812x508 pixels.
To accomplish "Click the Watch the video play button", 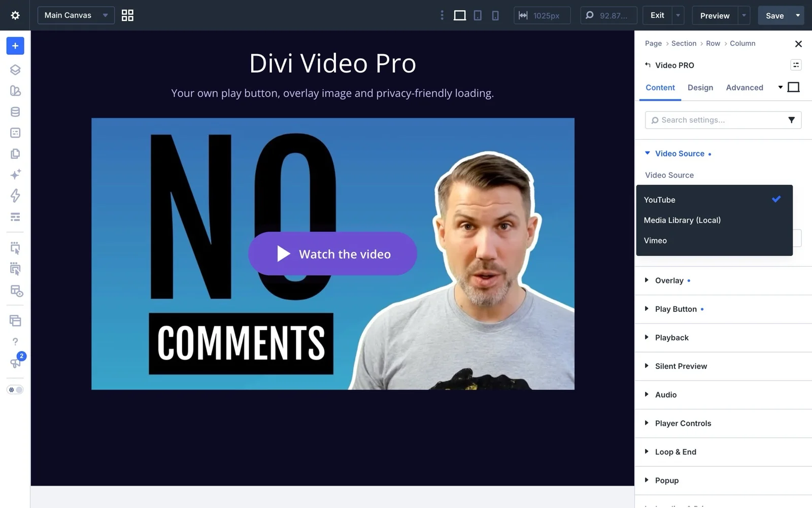I will (x=332, y=253).
